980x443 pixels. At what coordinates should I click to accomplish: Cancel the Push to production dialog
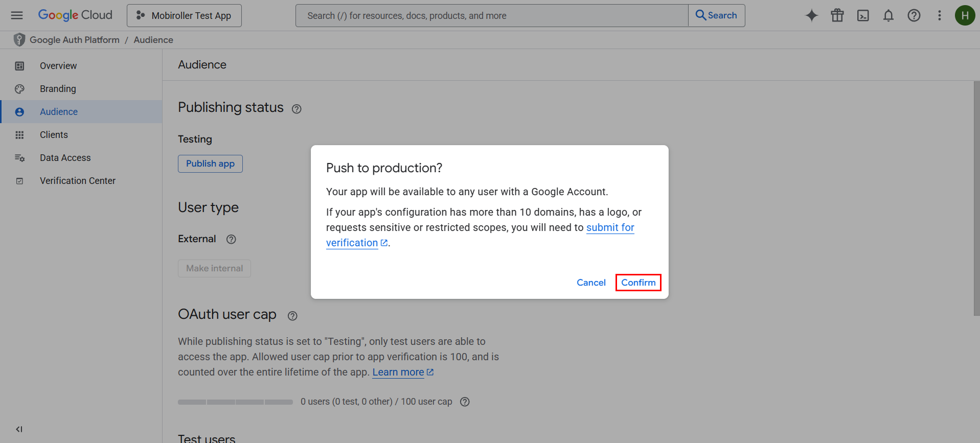click(591, 283)
